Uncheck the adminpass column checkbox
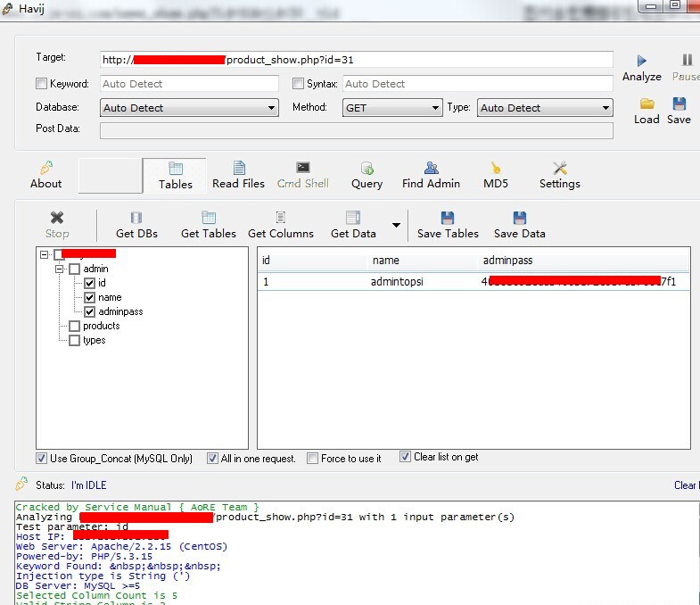 tap(90, 312)
